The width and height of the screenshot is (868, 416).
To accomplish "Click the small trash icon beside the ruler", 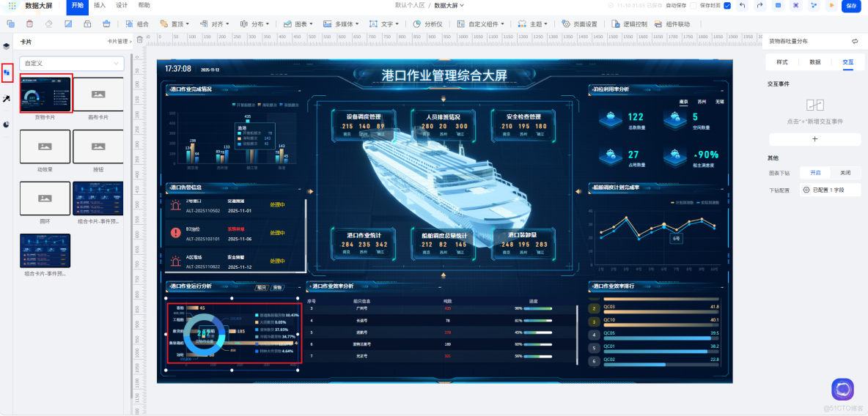I will point(139,40).
